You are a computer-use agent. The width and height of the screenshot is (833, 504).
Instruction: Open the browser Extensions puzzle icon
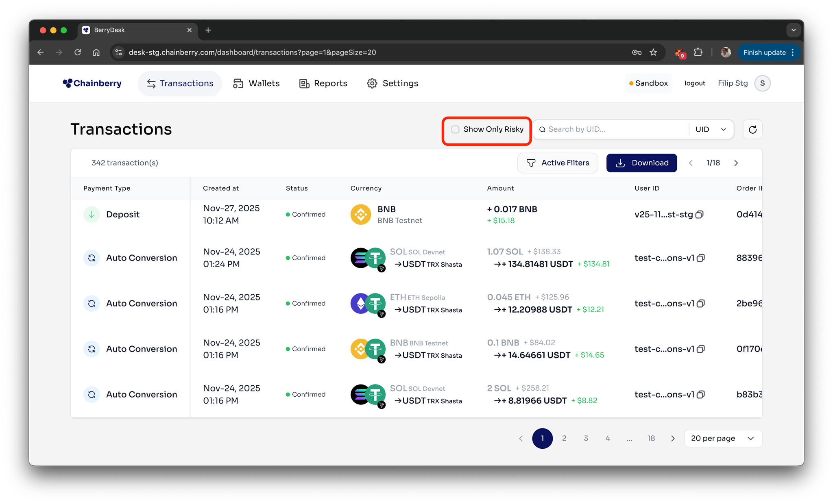698,52
